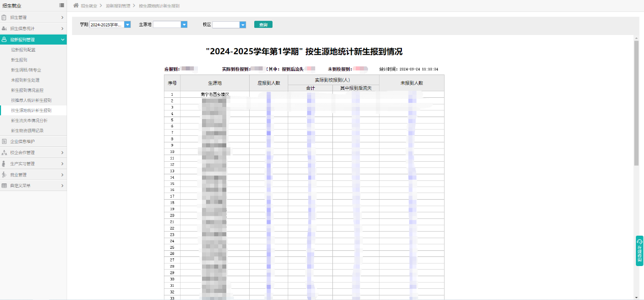Image resolution: width=644 pixels, height=300 pixels.
Task: Open the 在线咨询 online consultation widget
Action: pos(639,250)
